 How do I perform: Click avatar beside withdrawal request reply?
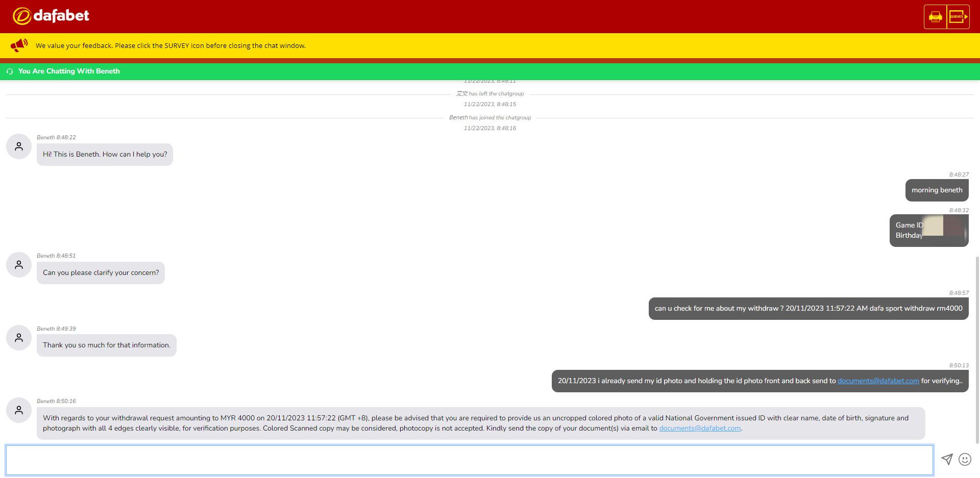(x=19, y=410)
